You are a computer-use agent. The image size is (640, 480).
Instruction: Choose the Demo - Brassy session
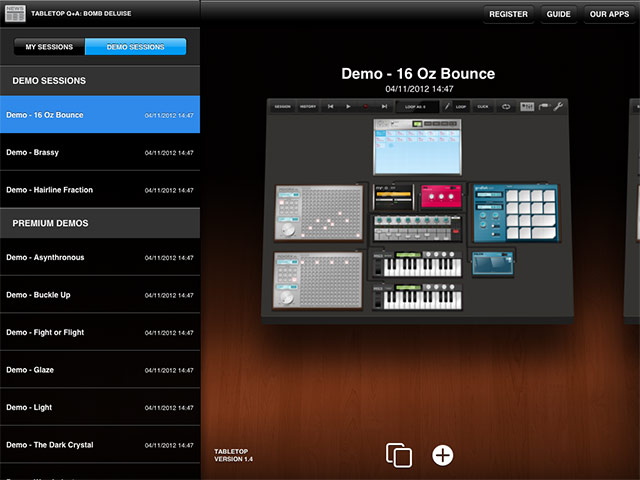[100, 153]
